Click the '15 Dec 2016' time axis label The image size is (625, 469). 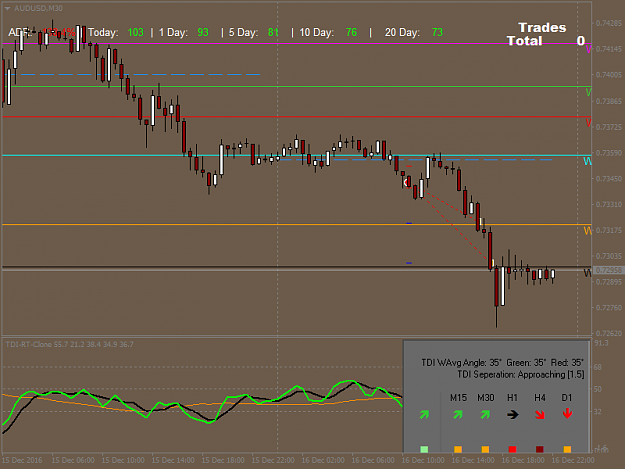pos(23,460)
